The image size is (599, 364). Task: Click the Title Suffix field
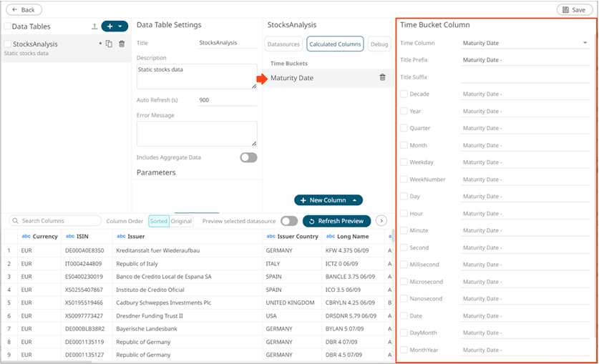[525, 77]
